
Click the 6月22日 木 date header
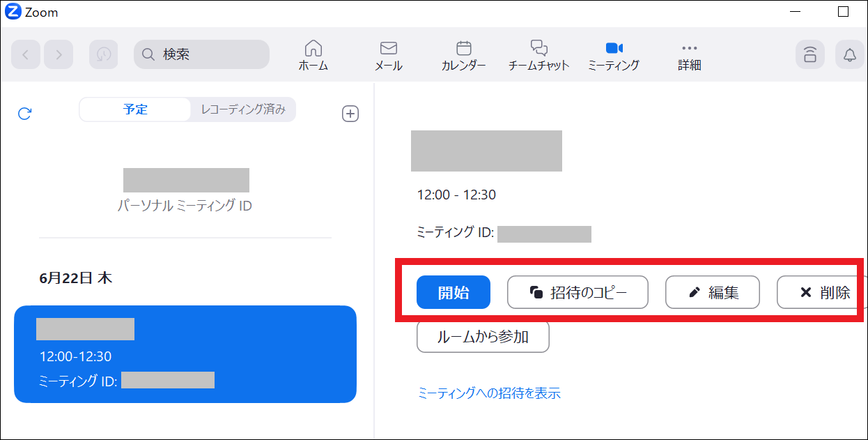coord(76,278)
